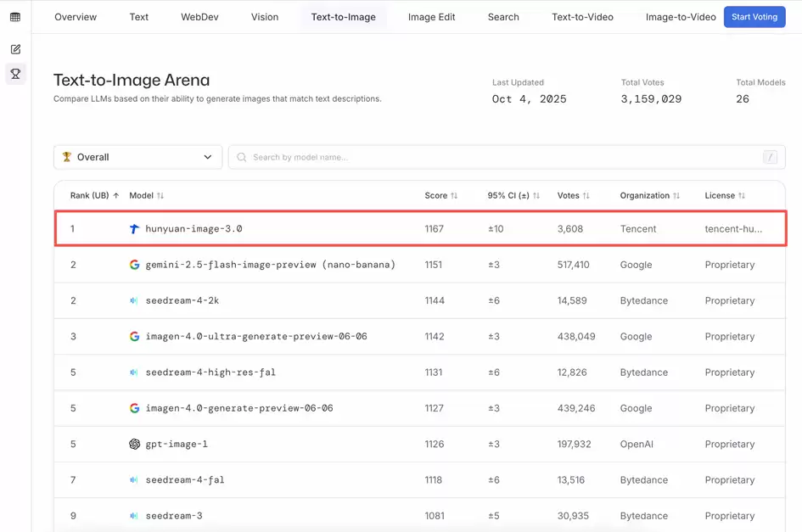Click the OpenAI logo beside gpt-image-1
The image size is (802, 532).
pos(134,444)
